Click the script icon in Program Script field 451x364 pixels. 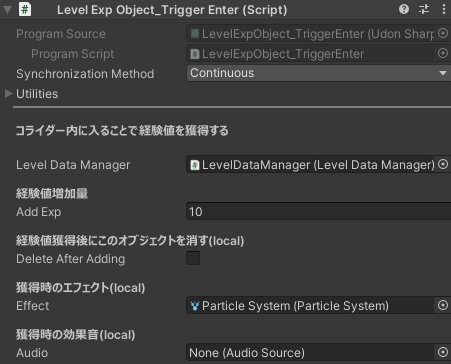(x=195, y=54)
